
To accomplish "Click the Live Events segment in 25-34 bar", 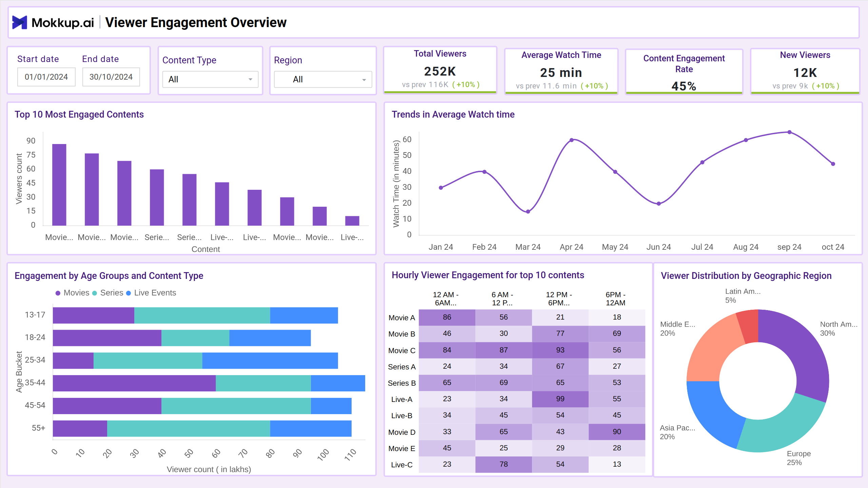I will (270, 361).
